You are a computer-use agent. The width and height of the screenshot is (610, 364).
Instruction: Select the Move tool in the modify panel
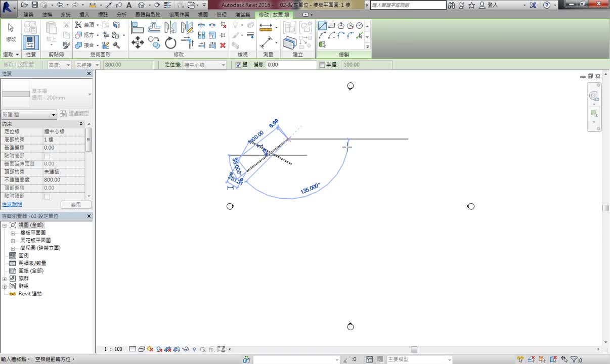point(137,42)
